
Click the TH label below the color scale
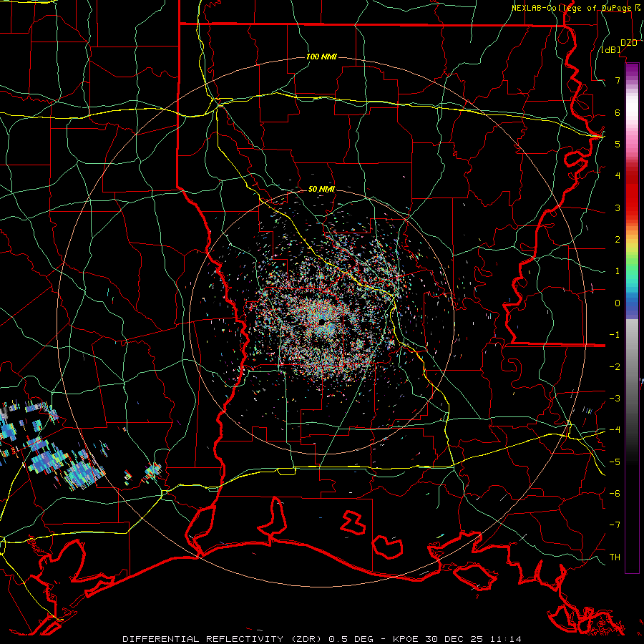[615, 557]
